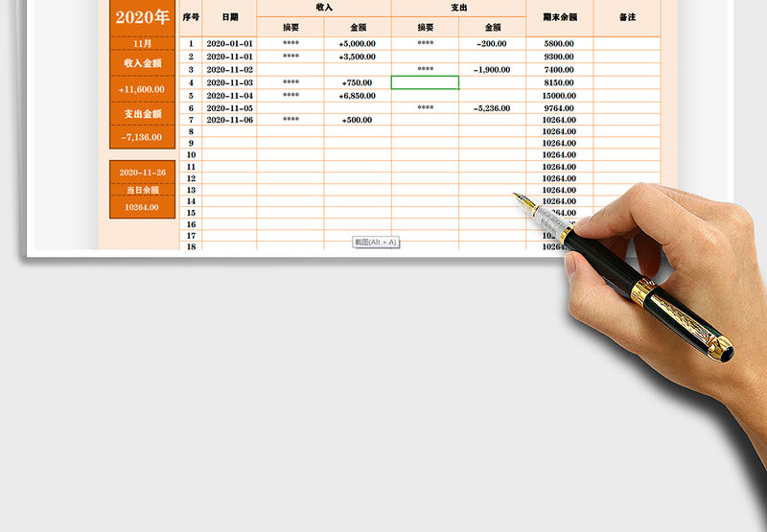Select the 15000.00 ending balance cell
This screenshot has width=767, height=532.
559,96
